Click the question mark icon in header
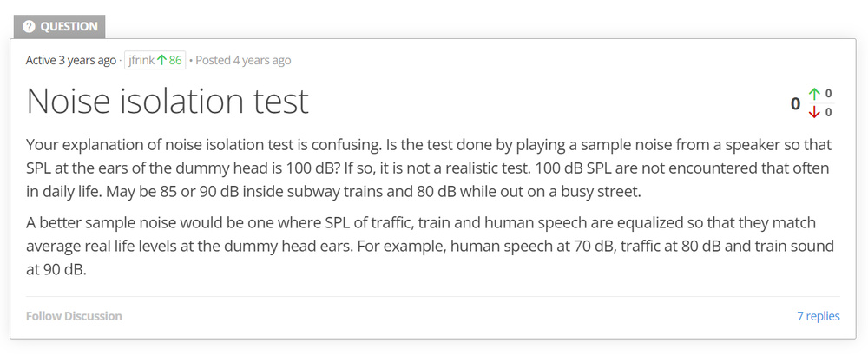 (x=29, y=26)
